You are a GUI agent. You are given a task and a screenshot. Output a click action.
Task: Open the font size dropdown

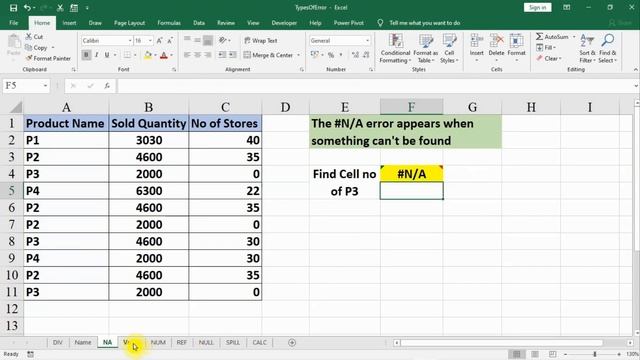150,40
